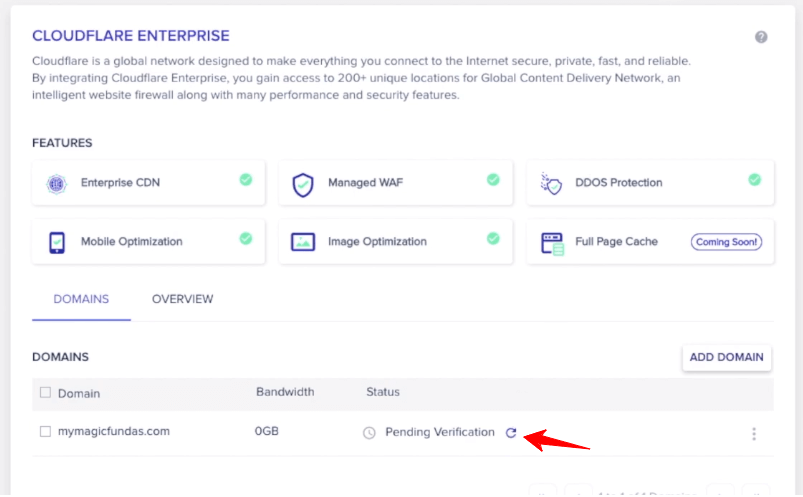Click the Domain column header
This screenshot has height=497, width=803.
79,394
